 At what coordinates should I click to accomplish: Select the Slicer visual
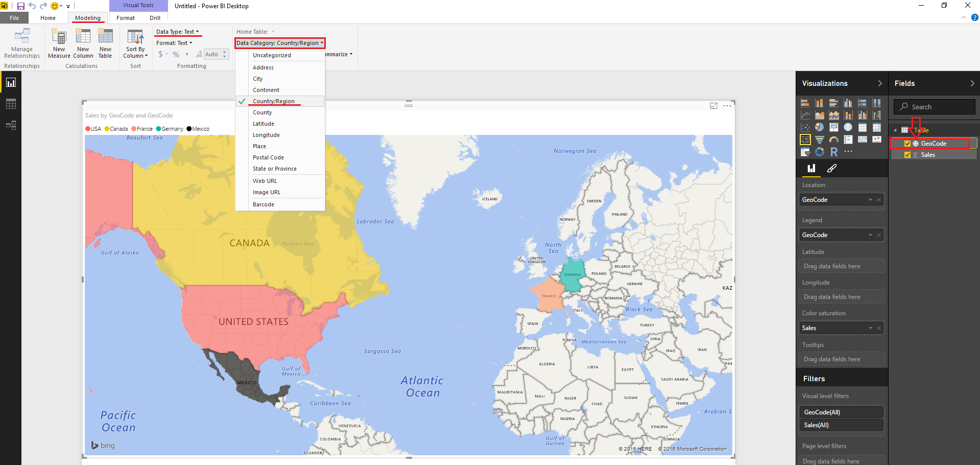(805, 152)
